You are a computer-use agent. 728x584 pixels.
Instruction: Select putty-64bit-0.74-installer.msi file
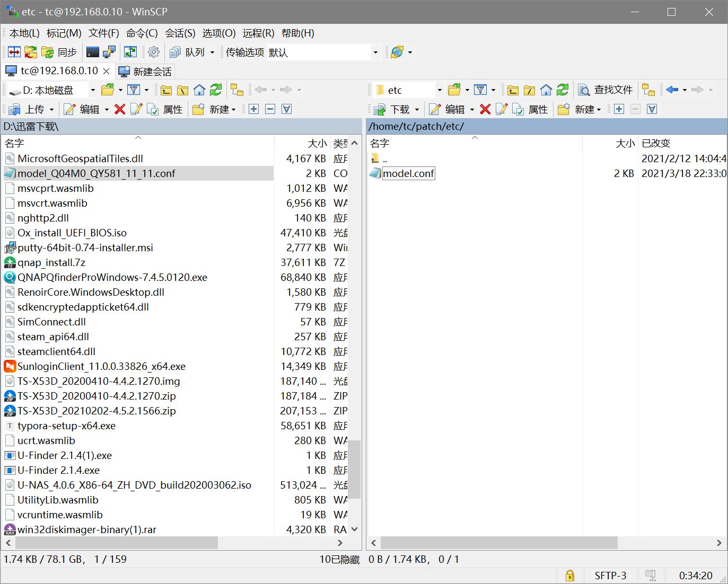[x=85, y=247]
